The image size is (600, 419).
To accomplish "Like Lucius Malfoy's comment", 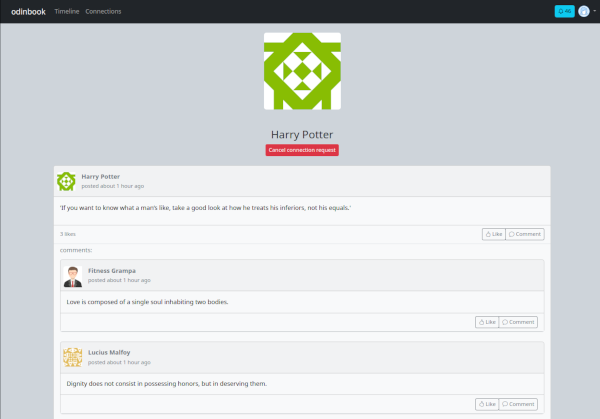I will coord(487,404).
